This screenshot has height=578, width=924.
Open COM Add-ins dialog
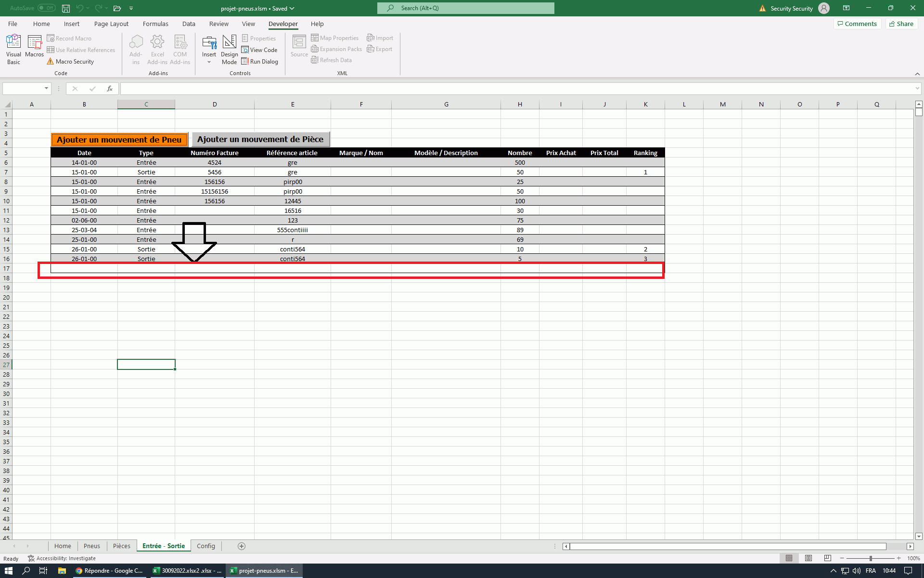point(180,49)
